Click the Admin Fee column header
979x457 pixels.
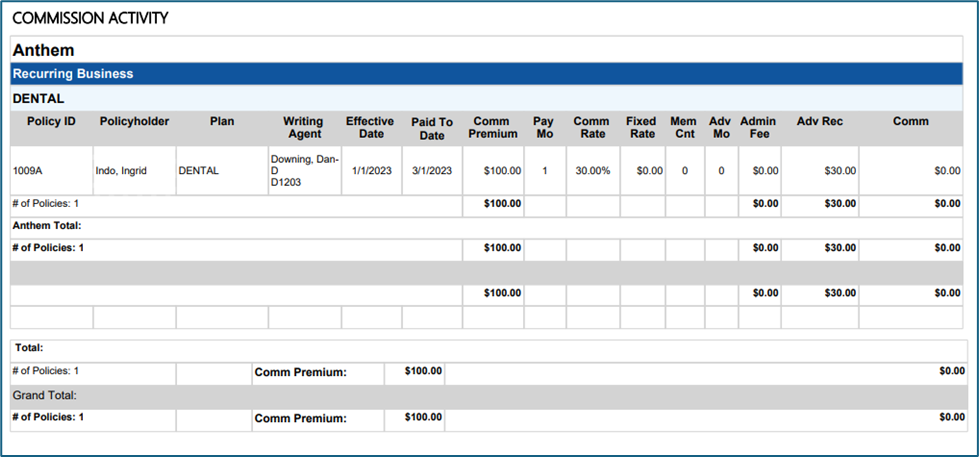758,128
